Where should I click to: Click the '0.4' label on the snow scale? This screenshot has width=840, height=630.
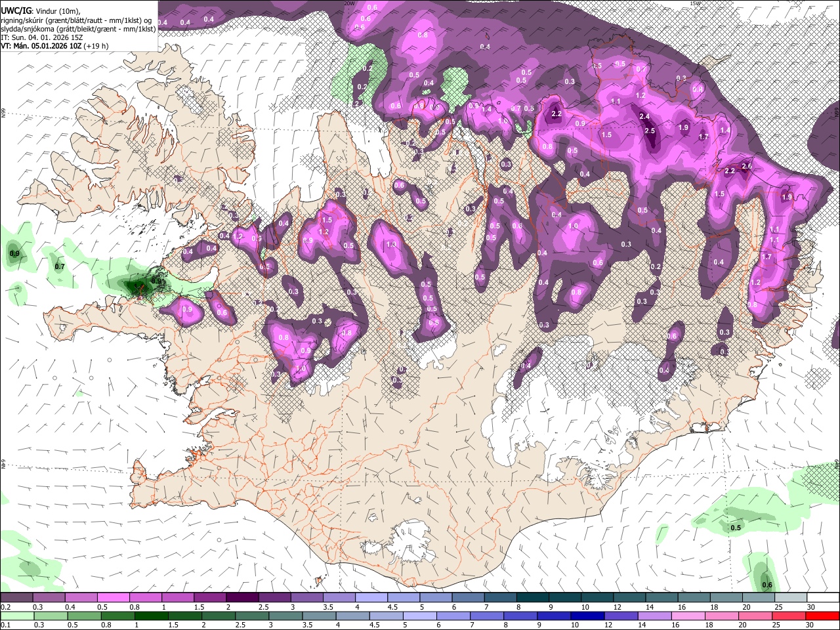click(x=70, y=607)
